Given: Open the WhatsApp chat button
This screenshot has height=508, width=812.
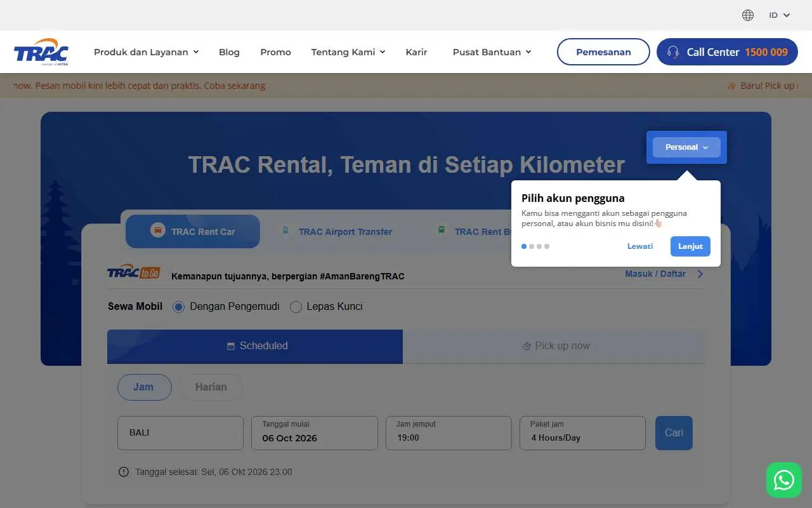Looking at the screenshot, I should (784, 480).
